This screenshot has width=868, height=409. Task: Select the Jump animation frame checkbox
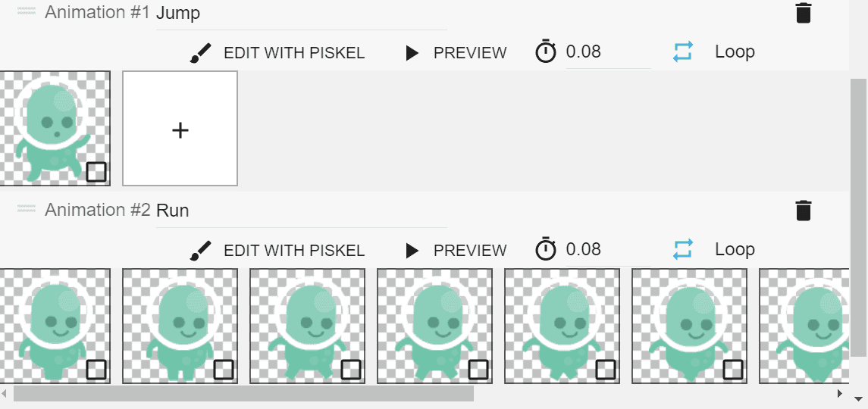(96, 172)
